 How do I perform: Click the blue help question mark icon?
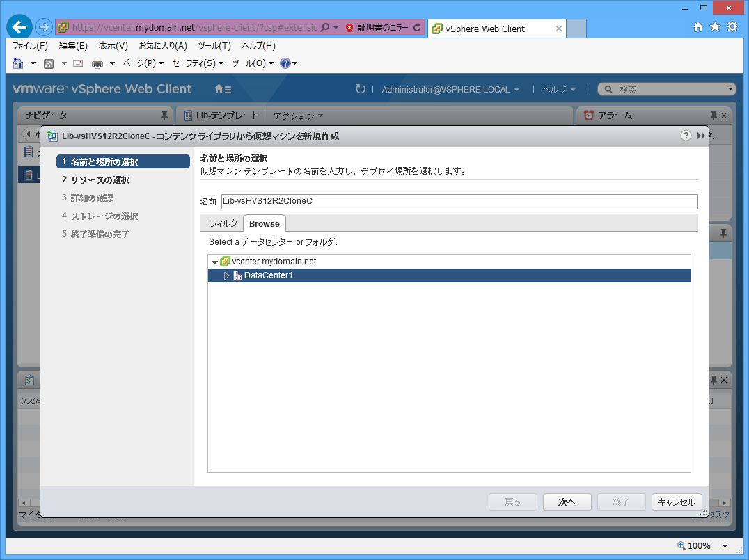coord(285,63)
